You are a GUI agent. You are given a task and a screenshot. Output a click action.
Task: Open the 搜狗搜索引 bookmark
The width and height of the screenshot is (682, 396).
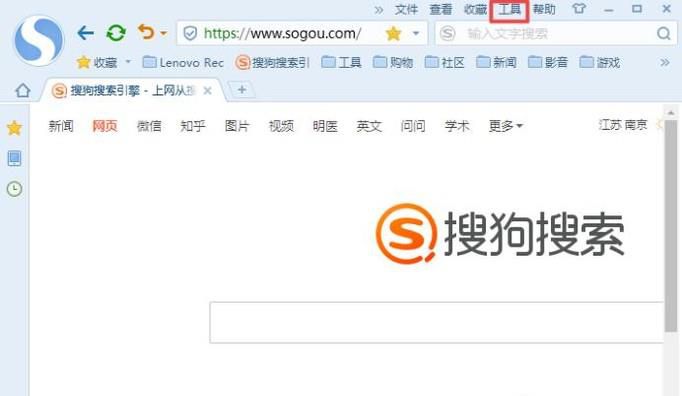pos(272,63)
